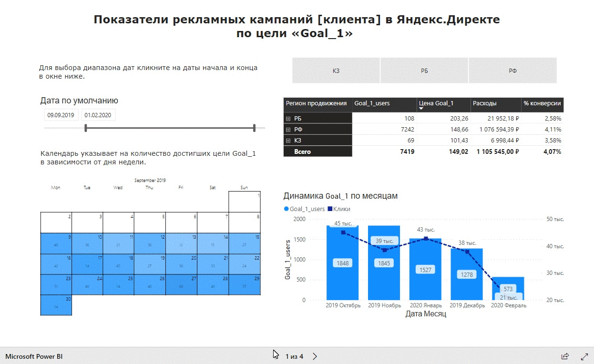Click calendar day 27 cell
Viewport: 594px width, 364px height.
pos(182,284)
